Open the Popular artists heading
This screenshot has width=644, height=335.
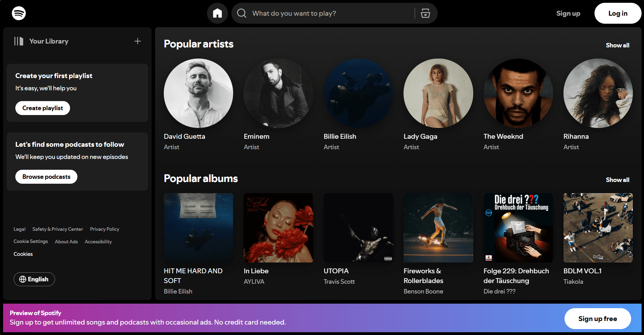tap(199, 44)
